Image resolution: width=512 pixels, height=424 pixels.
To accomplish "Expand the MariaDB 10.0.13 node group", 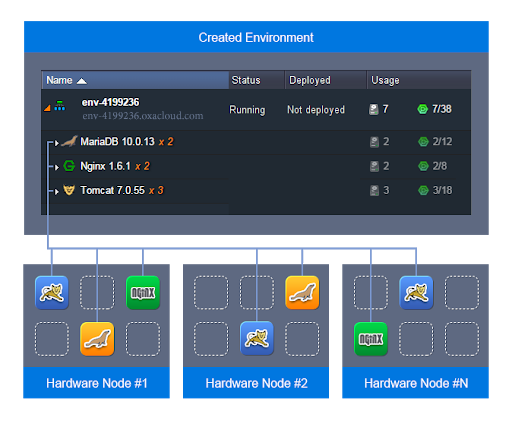I will tap(57, 143).
